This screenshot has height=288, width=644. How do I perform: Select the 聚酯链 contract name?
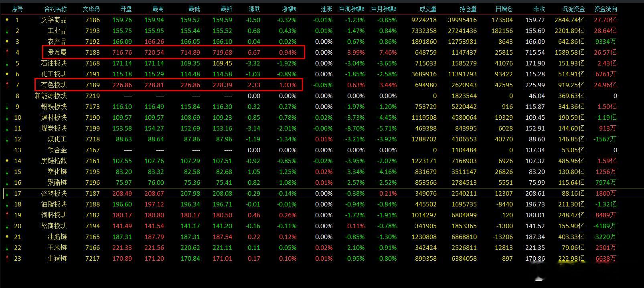pos(57,182)
